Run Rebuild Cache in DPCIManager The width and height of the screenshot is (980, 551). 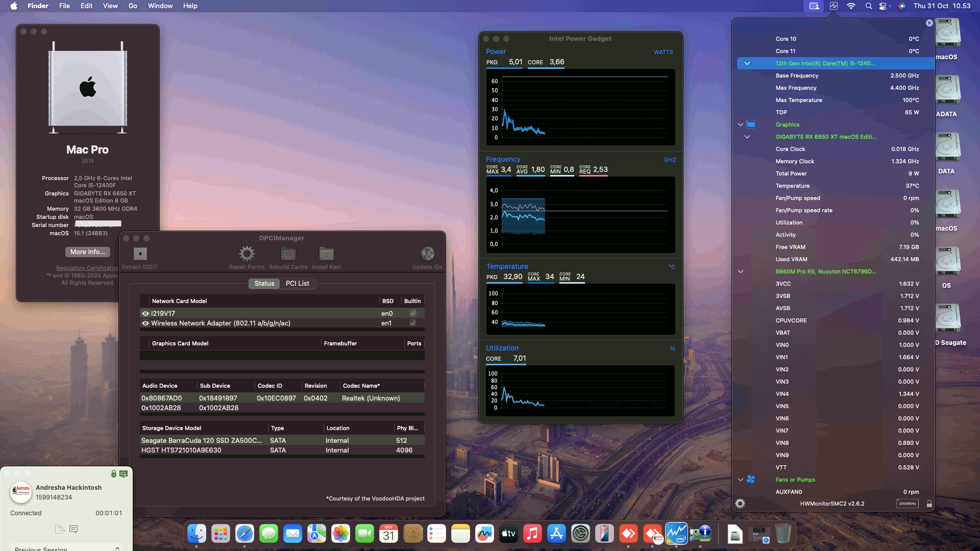[x=288, y=257]
